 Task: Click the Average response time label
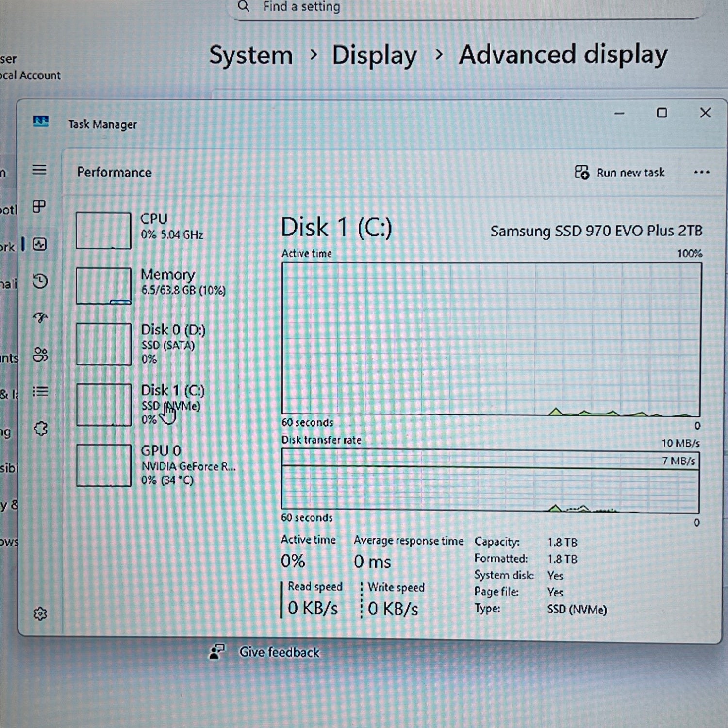click(x=409, y=541)
